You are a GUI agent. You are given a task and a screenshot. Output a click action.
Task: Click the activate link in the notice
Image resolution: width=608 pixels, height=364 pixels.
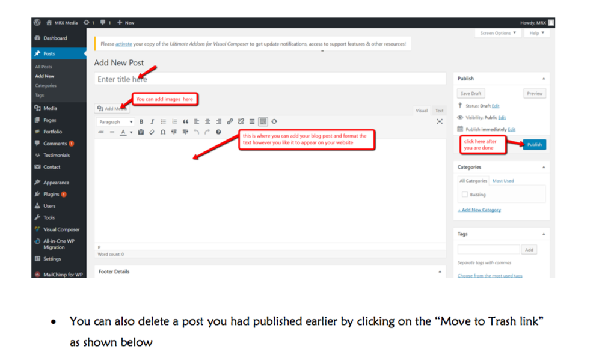(124, 44)
